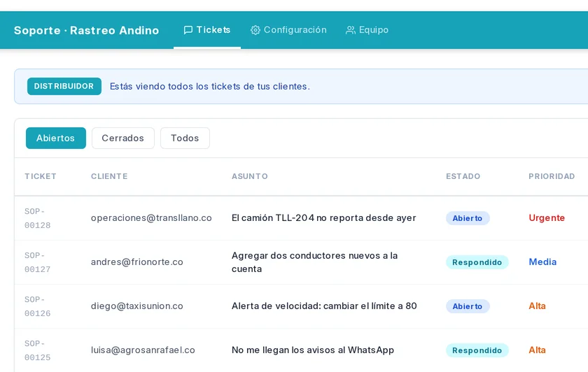This screenshot has height=372, width=588.
Task: Click the ASUNTO column header
Action: point(250,176)
